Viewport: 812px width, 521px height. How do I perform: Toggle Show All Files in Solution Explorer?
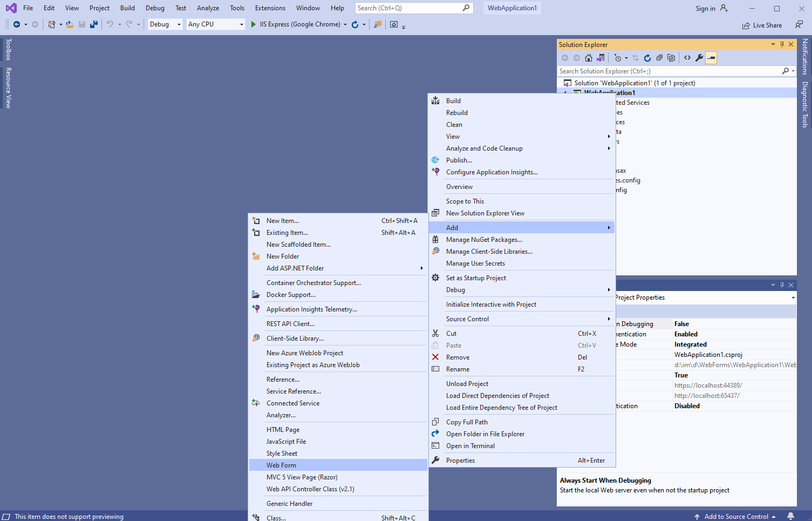pyautogui.click(x=671, y=58)
